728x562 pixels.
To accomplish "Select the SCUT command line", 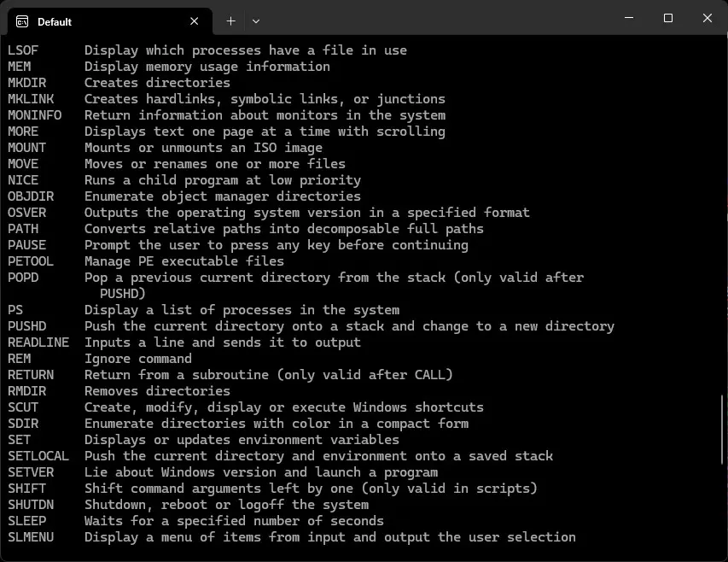I will 24,407.
